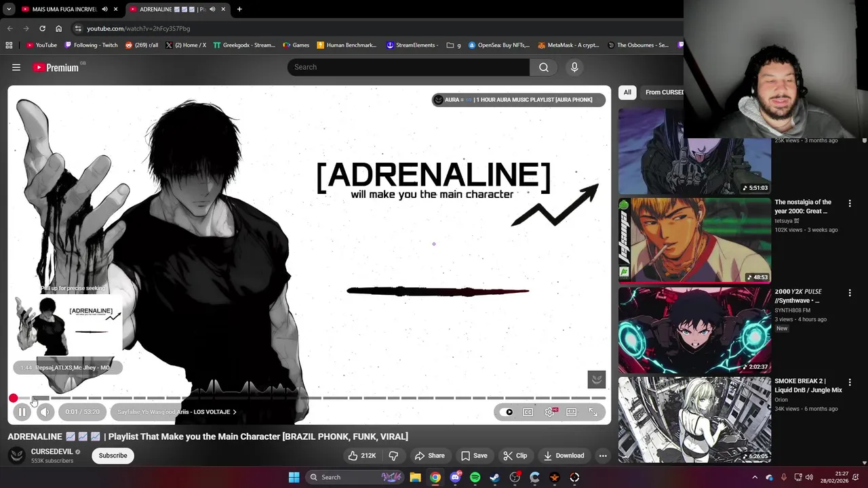Screen dimensions: 868x488
Task: Open the 'g' bookmarks folder
Action: [454, 45]
